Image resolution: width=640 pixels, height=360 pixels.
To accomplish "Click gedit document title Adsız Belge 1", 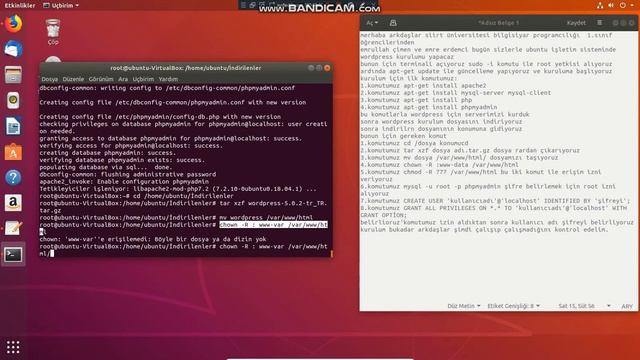I will (498, 23).
